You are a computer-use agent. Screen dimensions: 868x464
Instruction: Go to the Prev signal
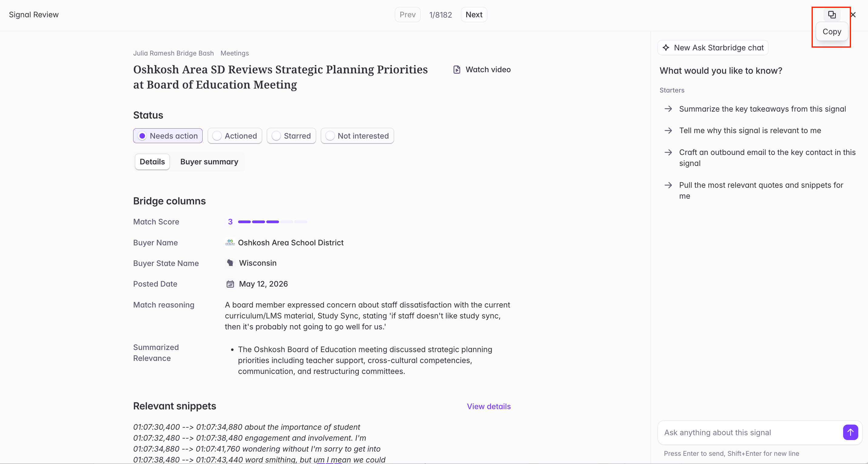[407, 15]
